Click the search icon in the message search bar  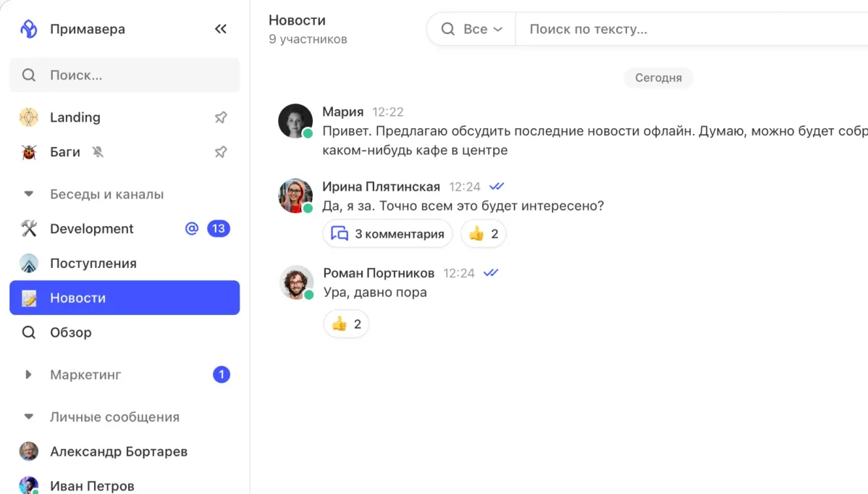click(x=449, y=28)
